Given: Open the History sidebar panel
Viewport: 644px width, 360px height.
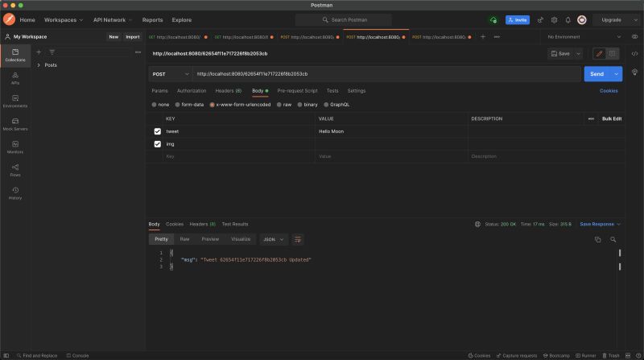Looking at the screenshot, I should click(x=15, y=193).
